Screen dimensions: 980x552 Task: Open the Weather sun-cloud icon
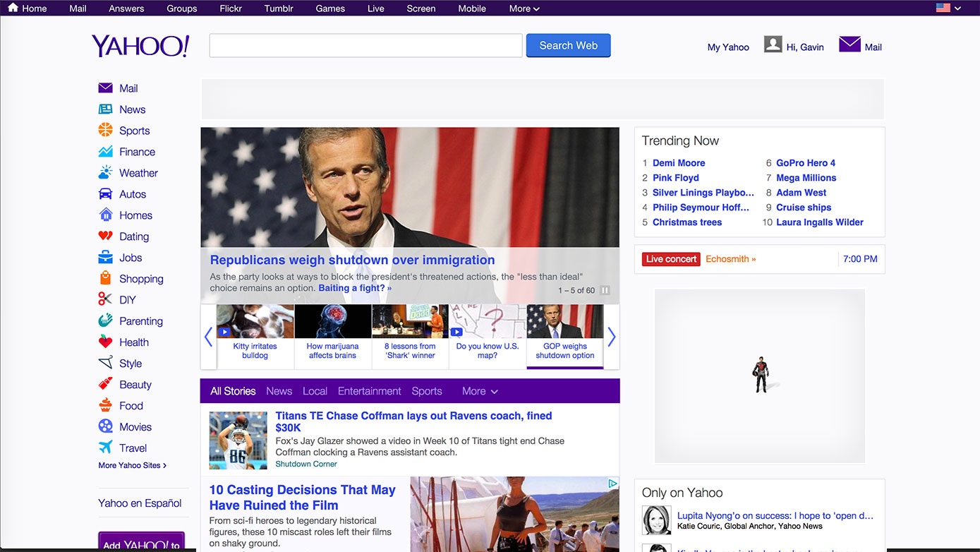105,172
